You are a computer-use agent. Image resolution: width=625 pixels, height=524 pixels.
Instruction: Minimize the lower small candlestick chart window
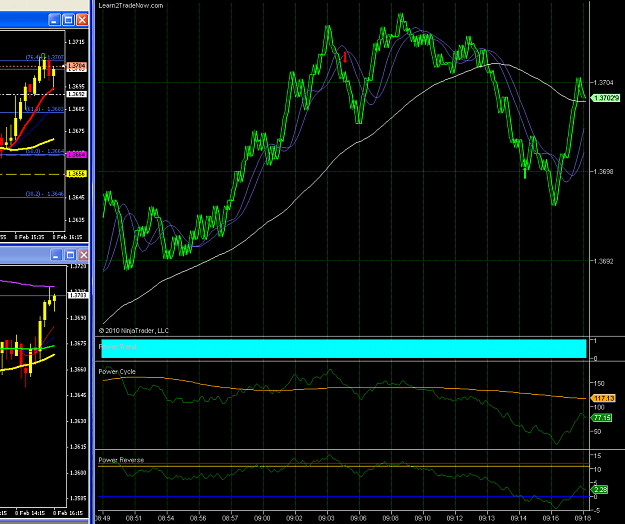56,255
